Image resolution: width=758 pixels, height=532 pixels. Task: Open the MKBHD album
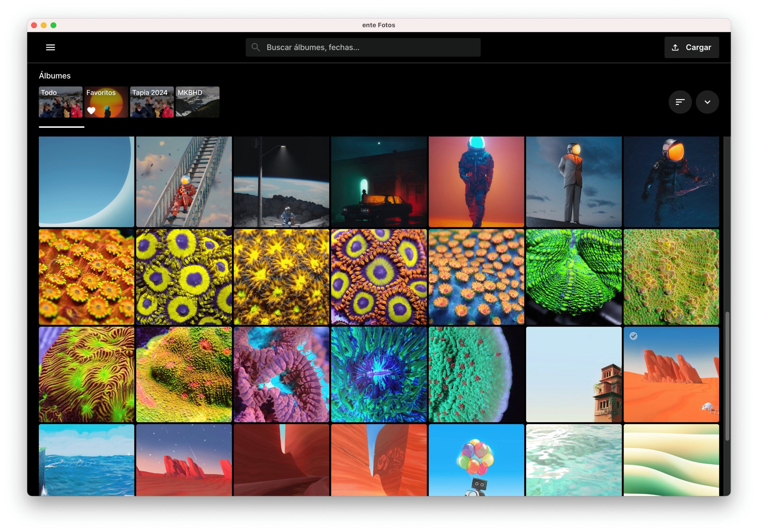point(197,102)
